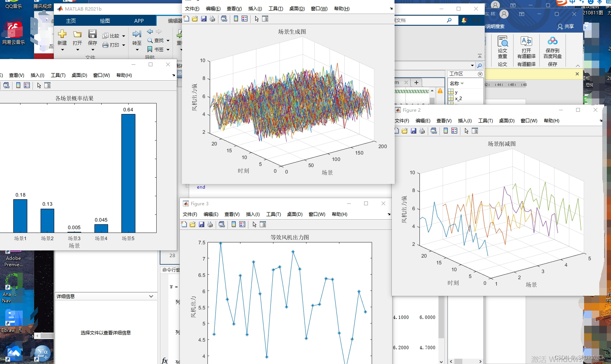This screenshot has height=364, width=611.
Task: Dismiss Word yellow notification bar
Action: tap(577, 74)
